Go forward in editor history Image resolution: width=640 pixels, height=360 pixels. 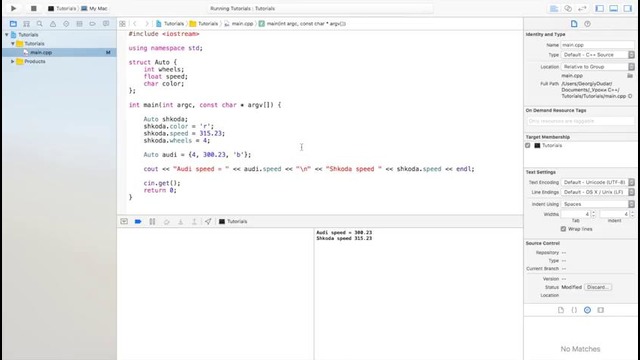(147, 24)
